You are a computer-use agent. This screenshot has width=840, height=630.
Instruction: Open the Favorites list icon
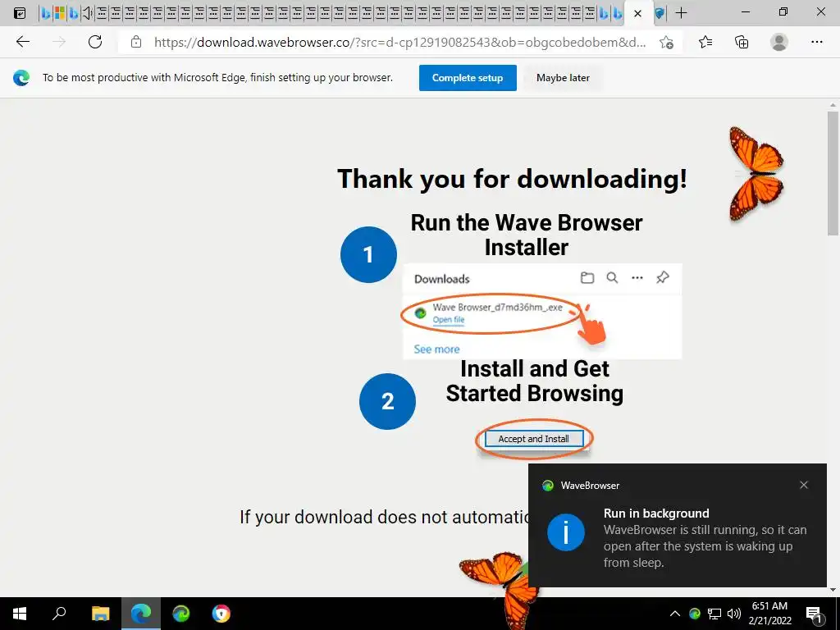[x=705, y=42]
